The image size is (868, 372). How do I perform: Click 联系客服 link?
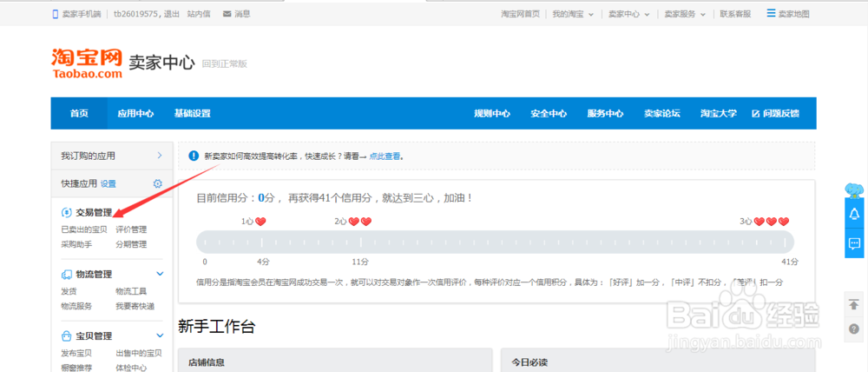(736, 15)
